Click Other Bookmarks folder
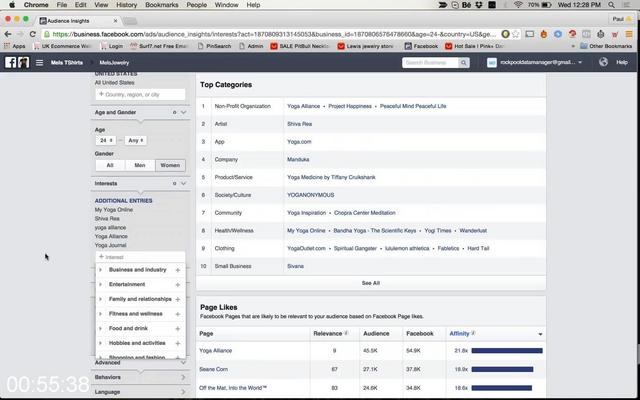The width and height of the screenshot is (640, 400). tap(606, 46)
